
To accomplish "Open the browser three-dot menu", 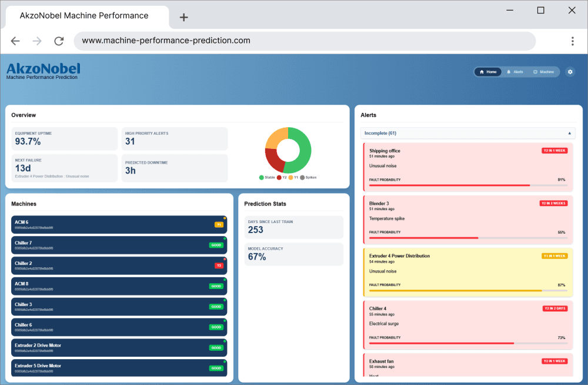I will pyautogui.click(x=572, y=41).
